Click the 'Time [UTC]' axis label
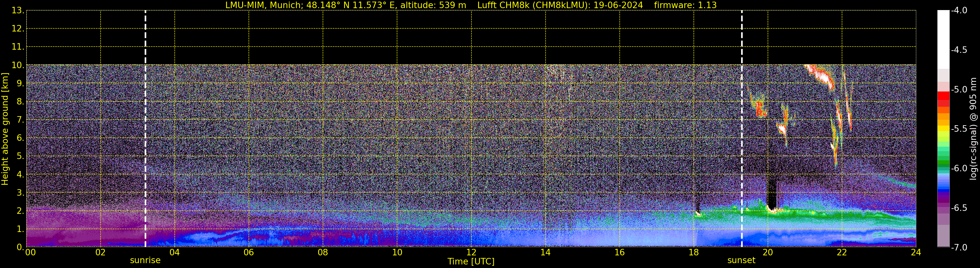The image size is (980, 268). [x=471, y=262]
